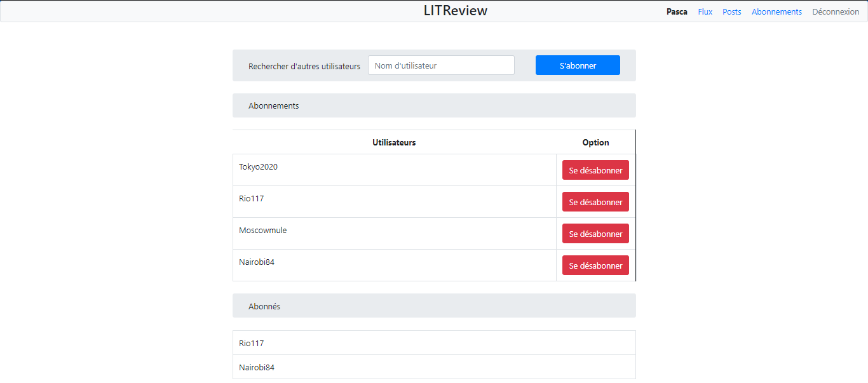Image resolution: width=868 pixels, height=383 pixels.
Task: Select the Moscowmule user cell
Action: click(x=394, y=234)
